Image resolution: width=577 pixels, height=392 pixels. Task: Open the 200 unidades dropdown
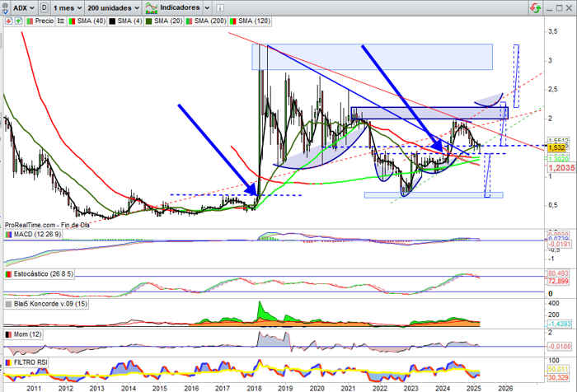(x=114, y=7)
